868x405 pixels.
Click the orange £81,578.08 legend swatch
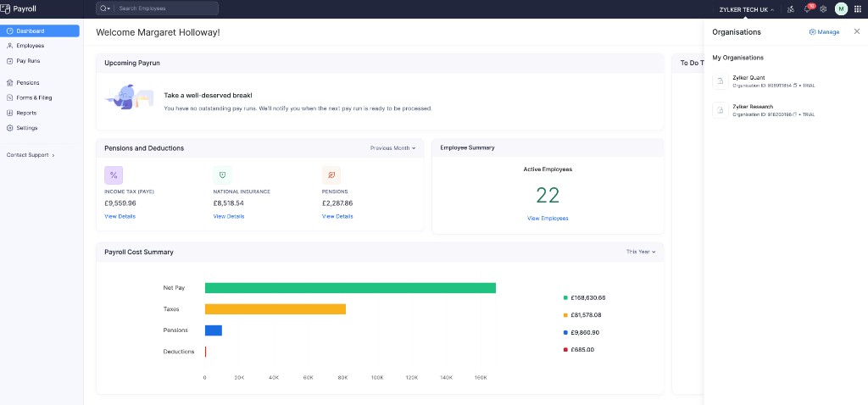(x=565, y=315)
